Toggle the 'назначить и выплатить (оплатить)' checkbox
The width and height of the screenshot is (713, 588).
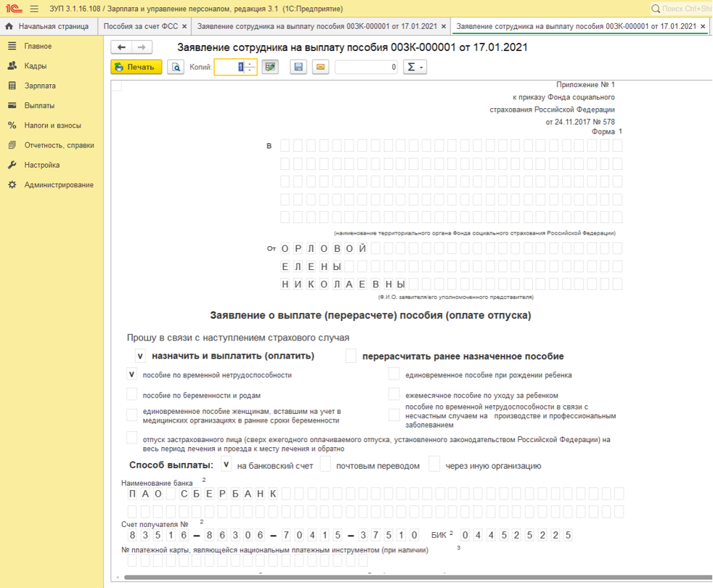140,356
